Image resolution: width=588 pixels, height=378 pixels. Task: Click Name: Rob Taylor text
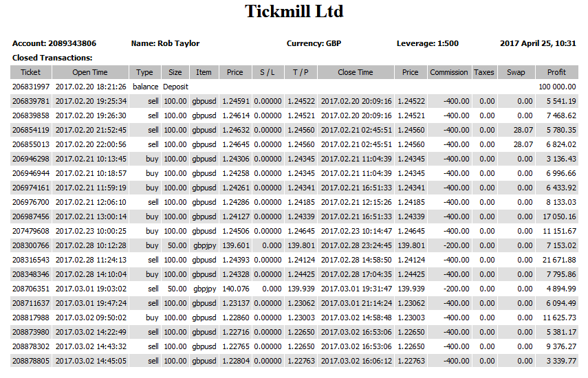click(165, 43)
